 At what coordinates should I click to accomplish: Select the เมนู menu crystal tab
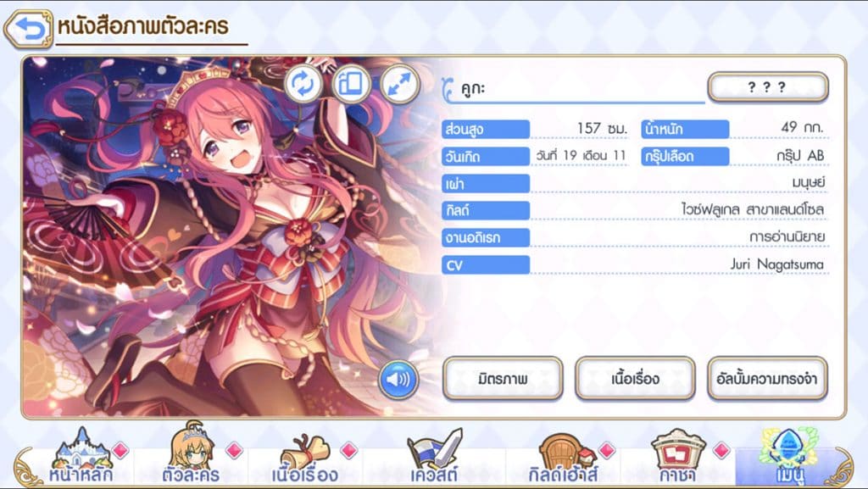tap(788, 456)
